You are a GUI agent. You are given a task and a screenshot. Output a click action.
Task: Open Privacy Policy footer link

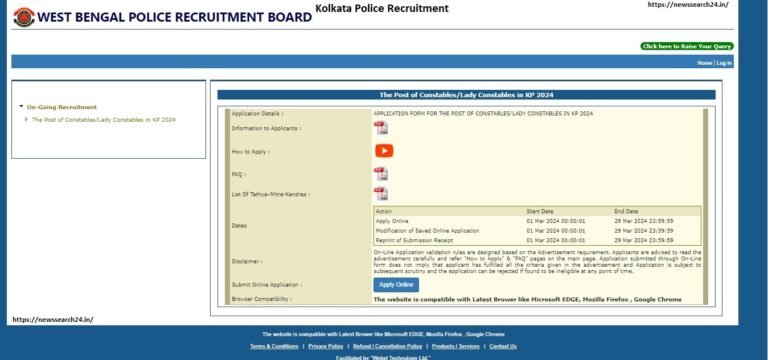coord(326,346)
